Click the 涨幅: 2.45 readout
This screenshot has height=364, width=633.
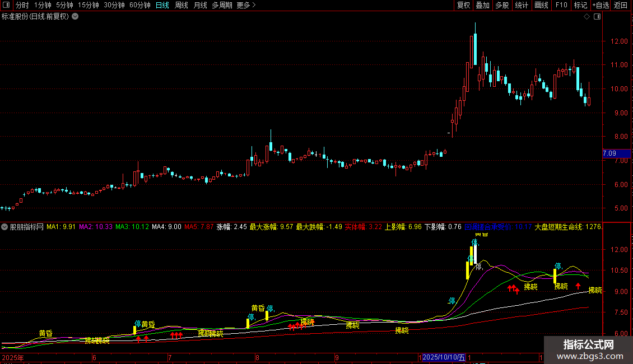232,227
